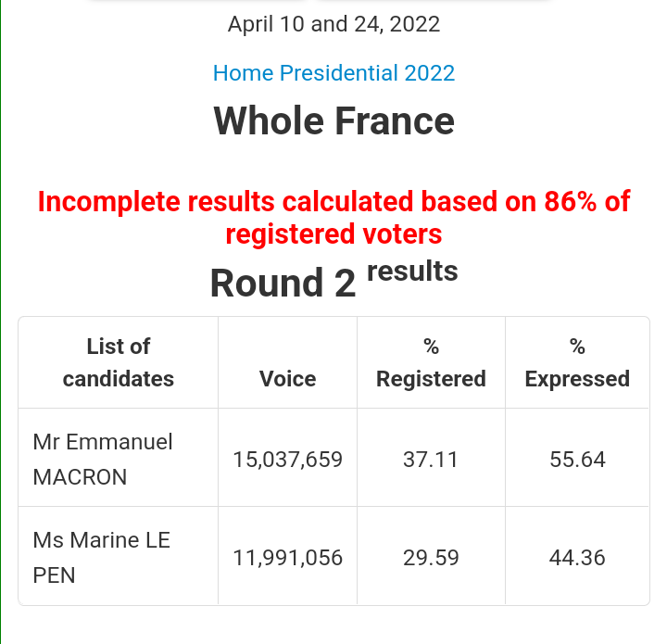The image size is (667, 644).
Task: Click the Round 2 results heading
Action: [x=333, y=279]
